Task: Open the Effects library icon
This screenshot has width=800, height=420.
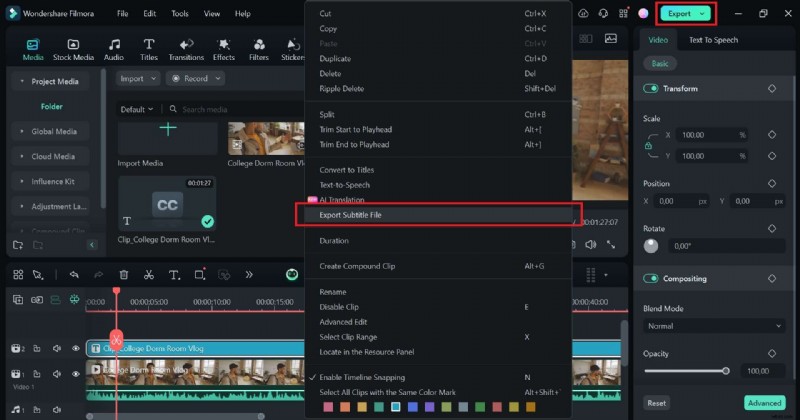Action: [x=223, y=50]
